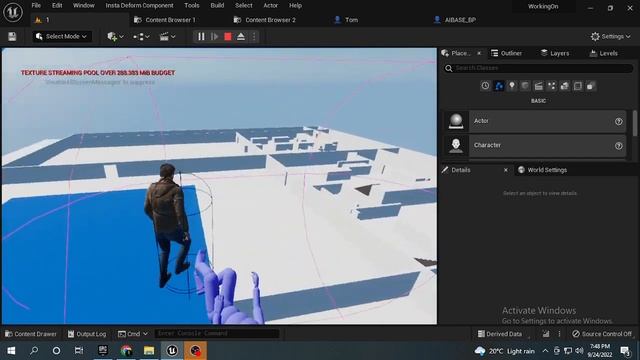Open the play options three-dot menu
The width and height of the screenshot is (640, 360).
click(x=253, y=37)
